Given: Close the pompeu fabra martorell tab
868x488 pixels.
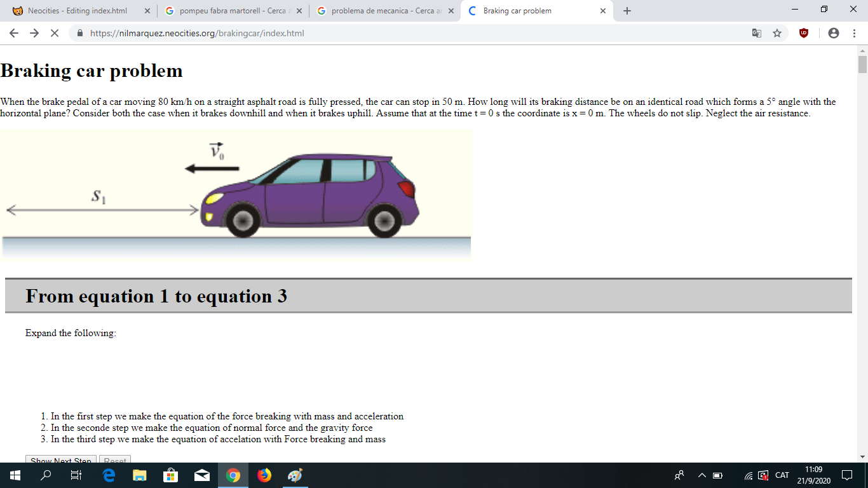Looking at the screenshot, I should (x=299, y=11).
